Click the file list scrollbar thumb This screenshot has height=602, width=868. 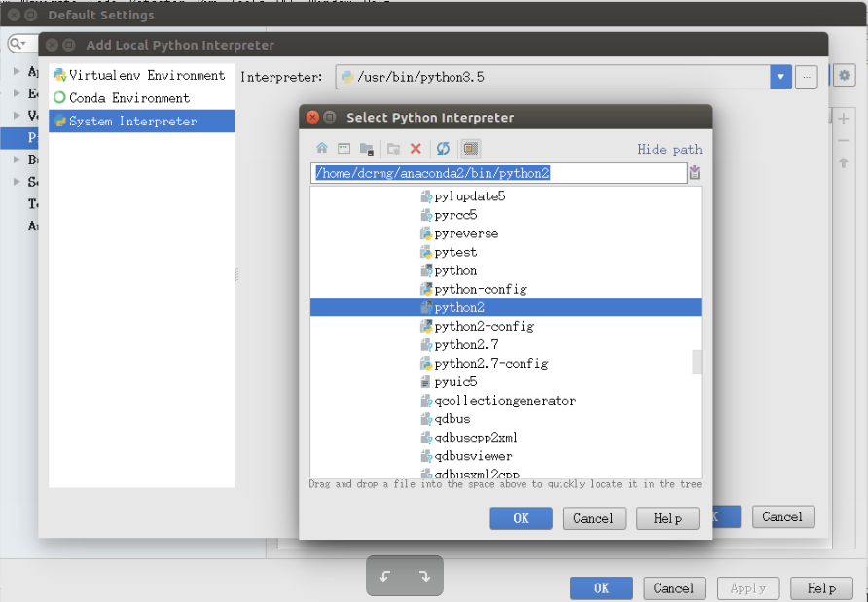coord(697,363)
